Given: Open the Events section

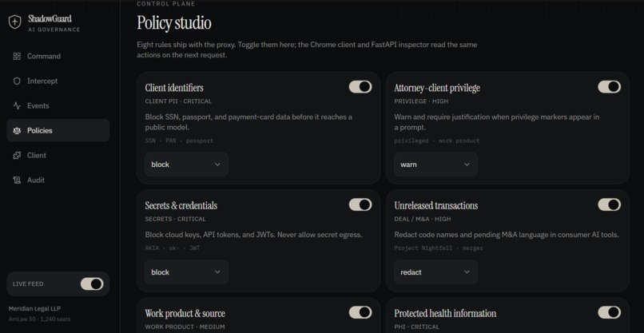Looking at the screenshot, I should tap(58, 105).
